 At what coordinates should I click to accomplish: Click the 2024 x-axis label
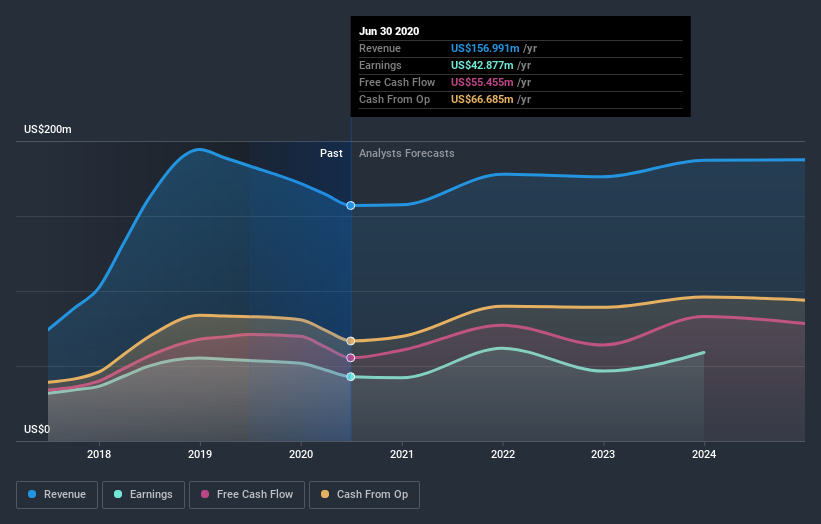(x=704, y=454)
